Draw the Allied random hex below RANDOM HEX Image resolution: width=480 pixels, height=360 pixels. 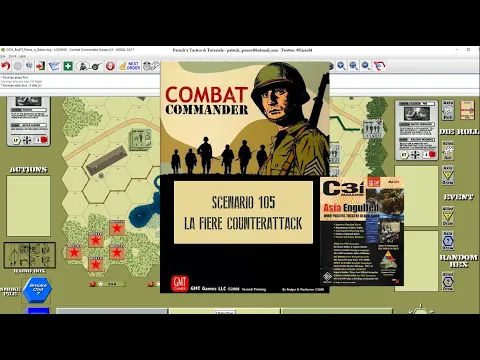(448, 282)
